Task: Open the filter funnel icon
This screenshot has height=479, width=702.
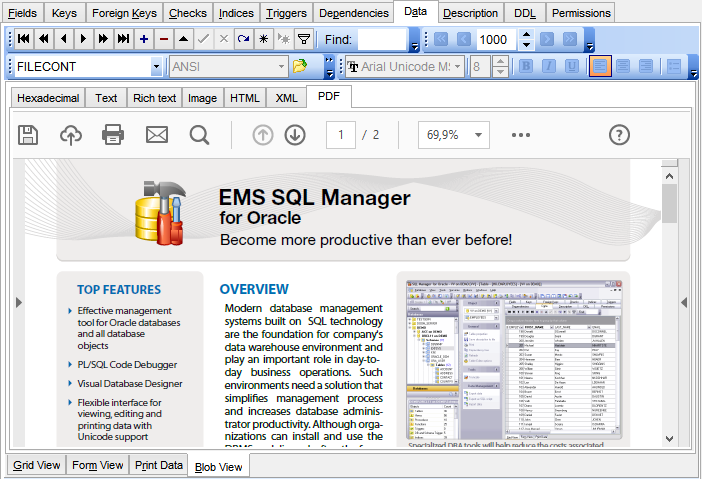Action: click(x=304, y=39)
